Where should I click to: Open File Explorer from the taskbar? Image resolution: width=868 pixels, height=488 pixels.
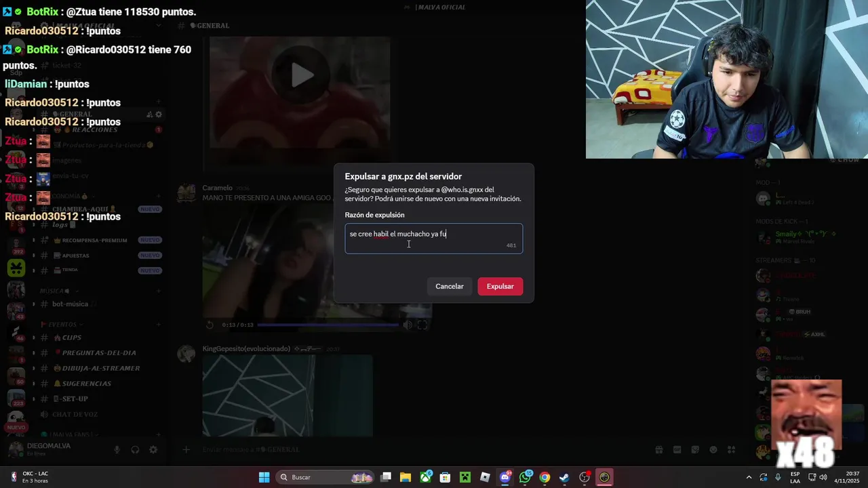pyautogui.click(x=406, y=477)
